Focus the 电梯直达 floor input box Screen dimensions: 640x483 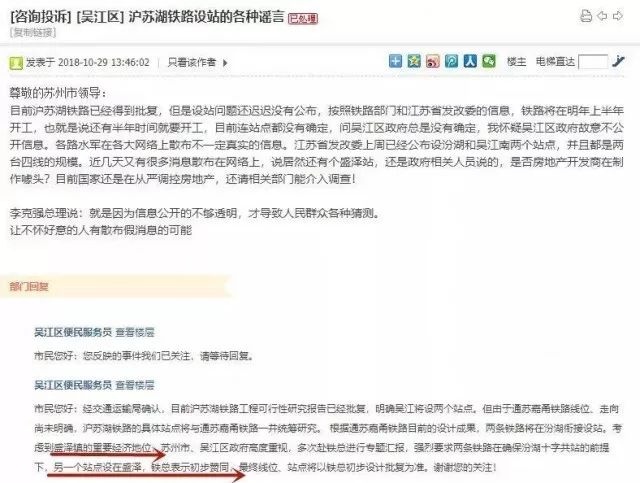(x=593, y=62)
